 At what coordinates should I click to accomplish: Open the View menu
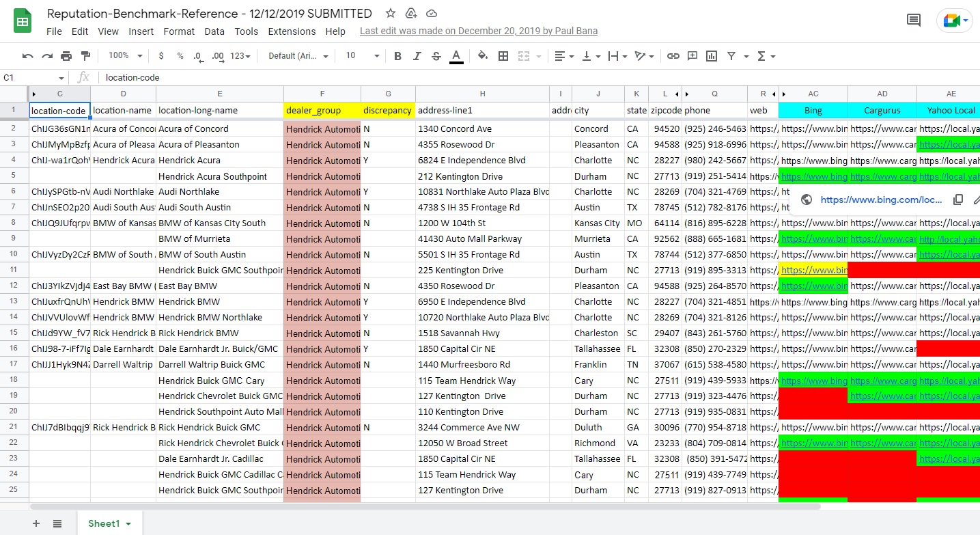coord(109,31)
